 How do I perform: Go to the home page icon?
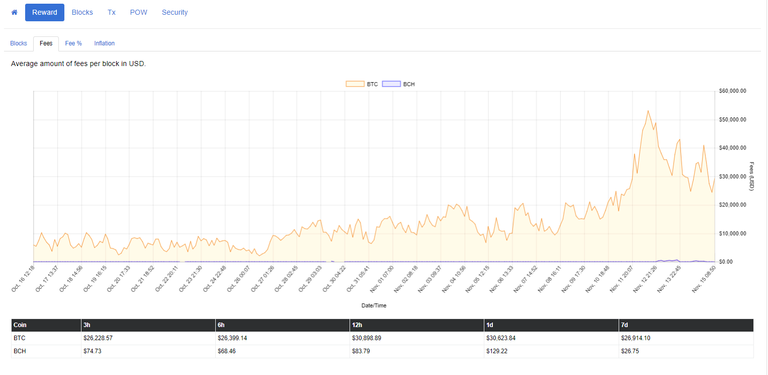(x=14, y=12)
